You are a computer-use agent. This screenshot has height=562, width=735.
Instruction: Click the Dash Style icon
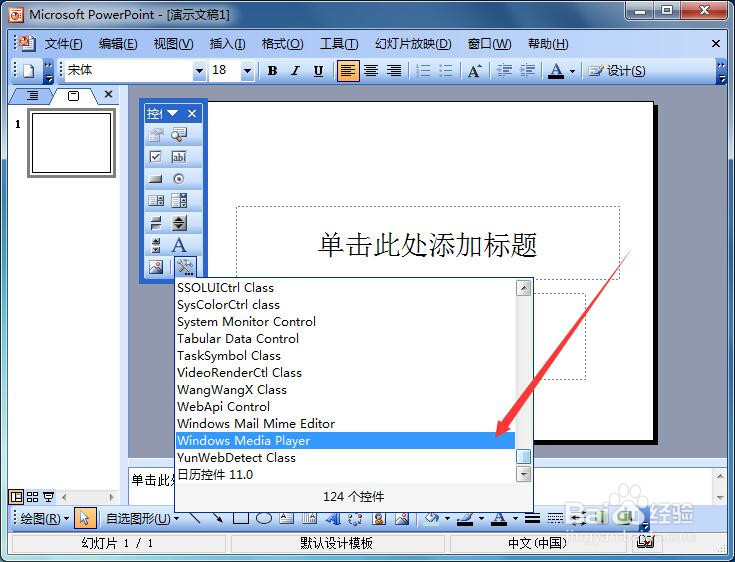(555, 518)
